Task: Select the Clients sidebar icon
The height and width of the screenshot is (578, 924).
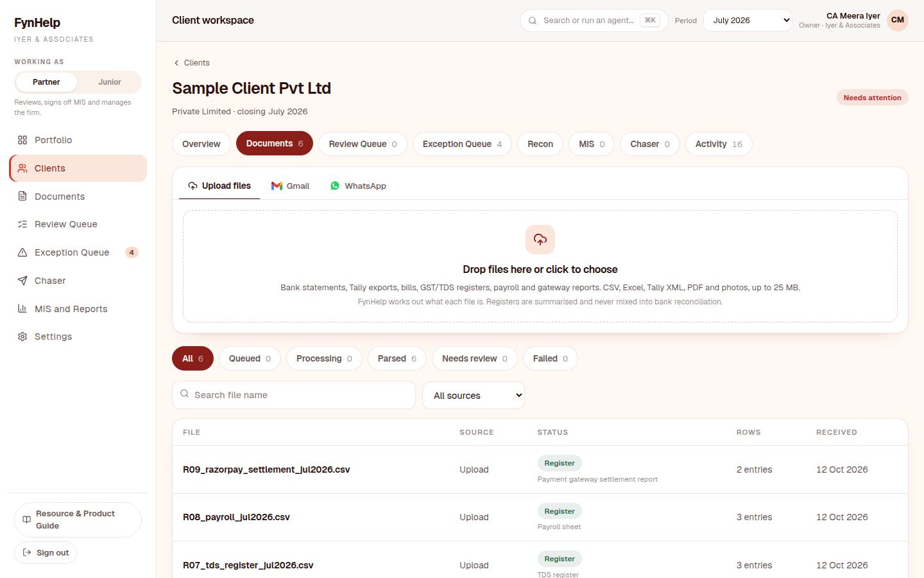Action: (x=22, y=168)
